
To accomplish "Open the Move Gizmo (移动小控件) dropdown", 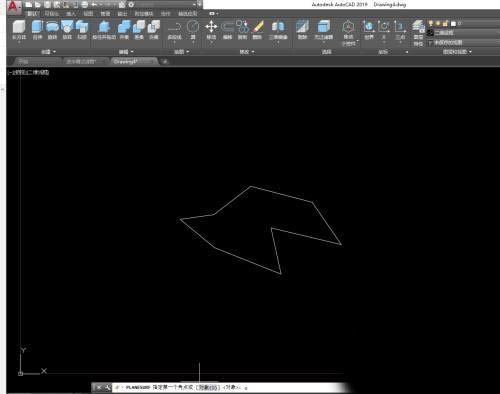I will (348, 33).
